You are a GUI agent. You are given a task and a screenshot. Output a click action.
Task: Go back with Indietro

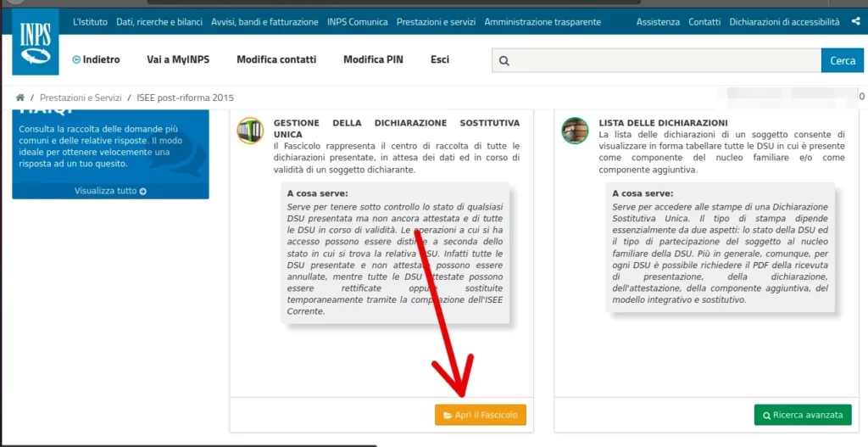click(x=97, y=60)
